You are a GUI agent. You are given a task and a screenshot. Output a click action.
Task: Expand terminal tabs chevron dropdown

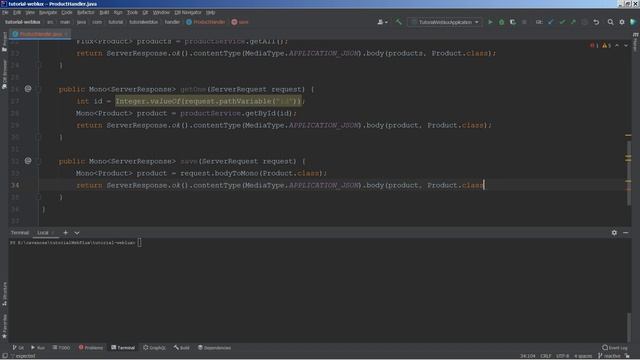click(77, 233)
